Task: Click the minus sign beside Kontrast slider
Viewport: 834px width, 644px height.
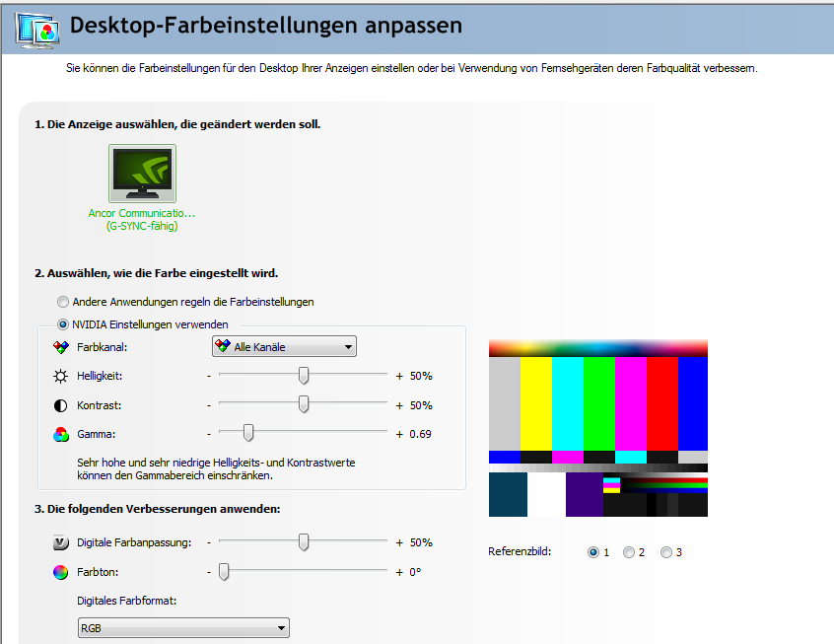Action: [209, 405]
